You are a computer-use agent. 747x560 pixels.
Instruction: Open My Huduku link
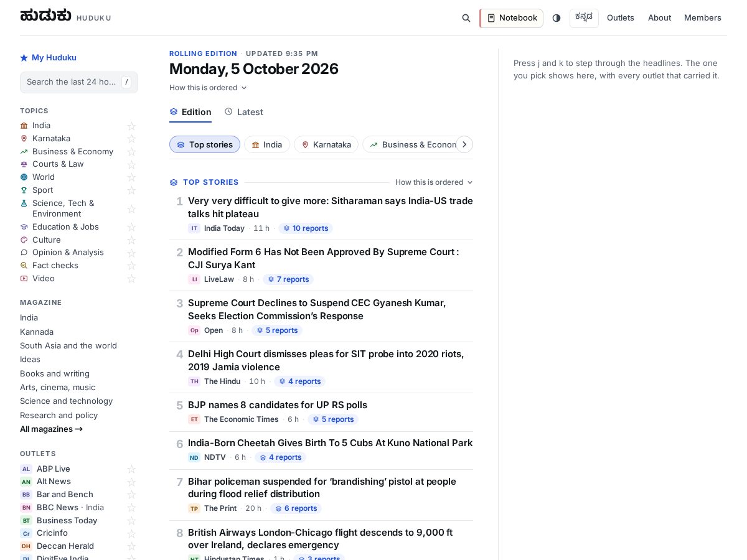tap(49, 58)
